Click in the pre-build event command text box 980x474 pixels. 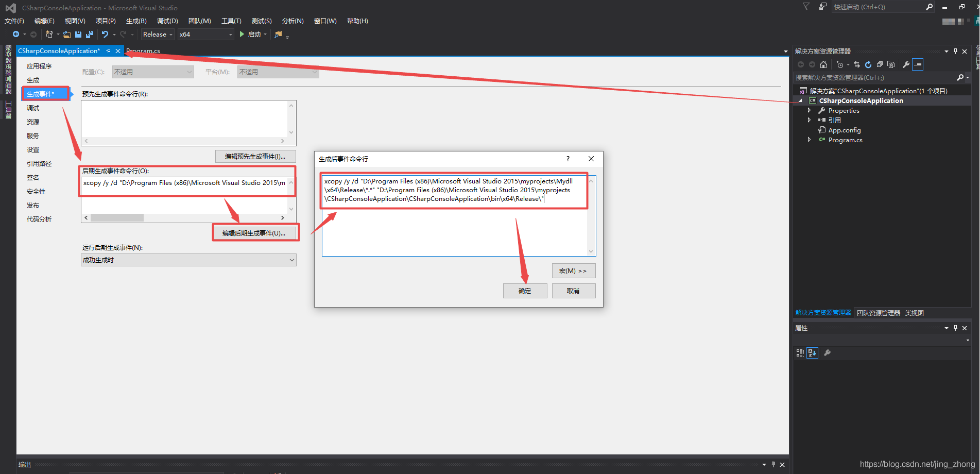point(184,118)
